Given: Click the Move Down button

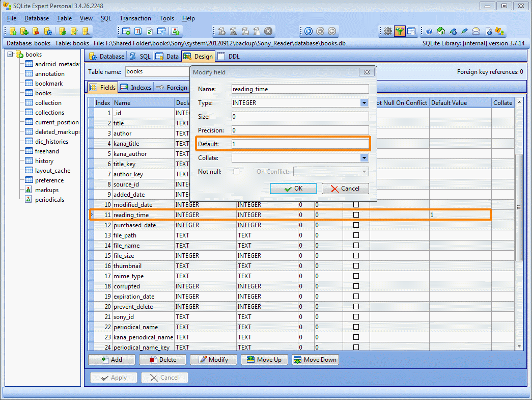Looking at the screenshot, I should 315,360.
